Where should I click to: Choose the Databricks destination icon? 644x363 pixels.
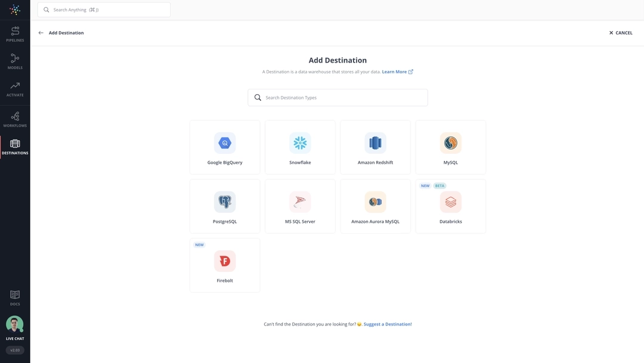point(451,201)
